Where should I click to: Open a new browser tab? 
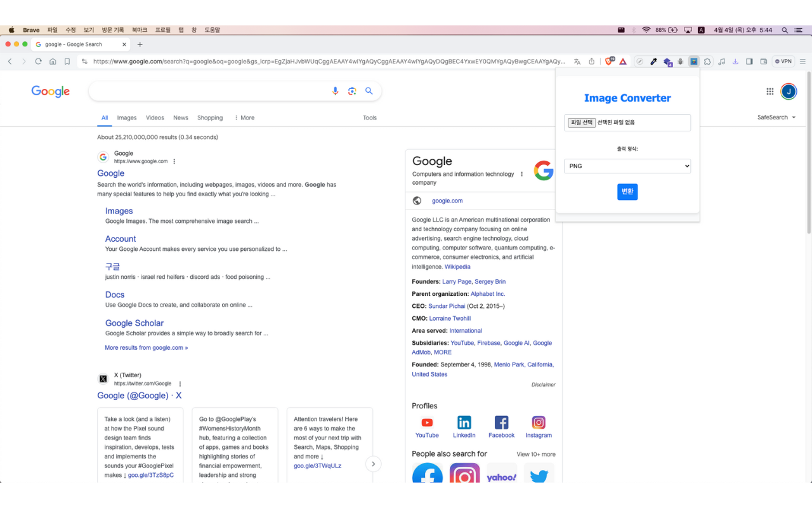140,44
